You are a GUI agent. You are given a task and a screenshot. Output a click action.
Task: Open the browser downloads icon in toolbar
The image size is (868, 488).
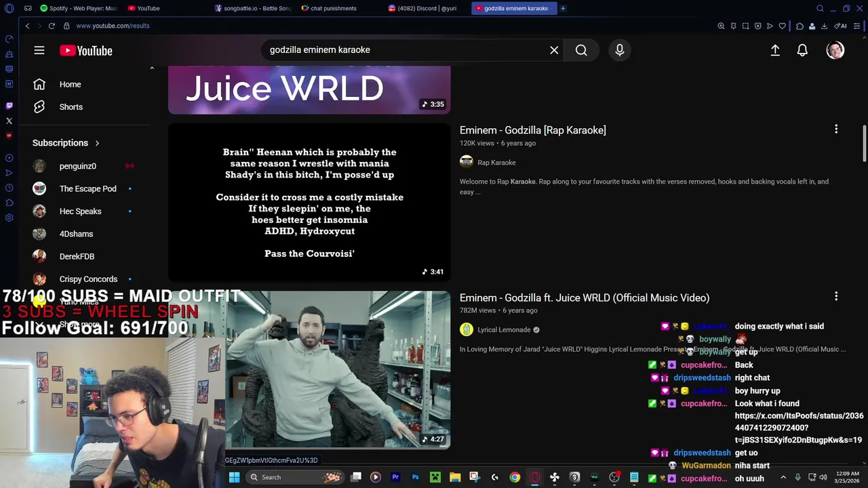(x=824, y=26)
